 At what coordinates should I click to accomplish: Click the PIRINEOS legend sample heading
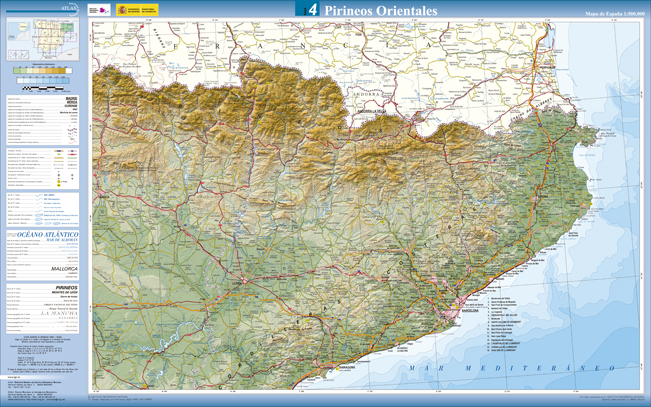67,286
